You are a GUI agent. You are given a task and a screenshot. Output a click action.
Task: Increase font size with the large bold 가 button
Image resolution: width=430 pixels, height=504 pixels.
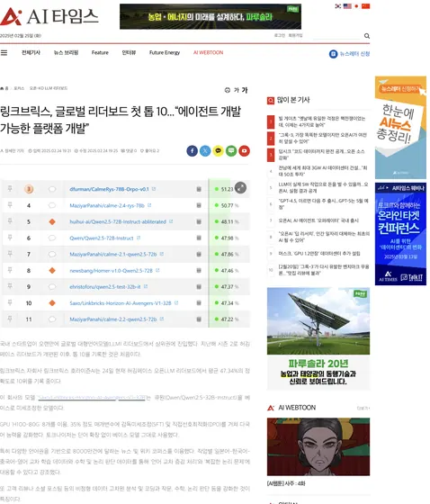(245, 90)
